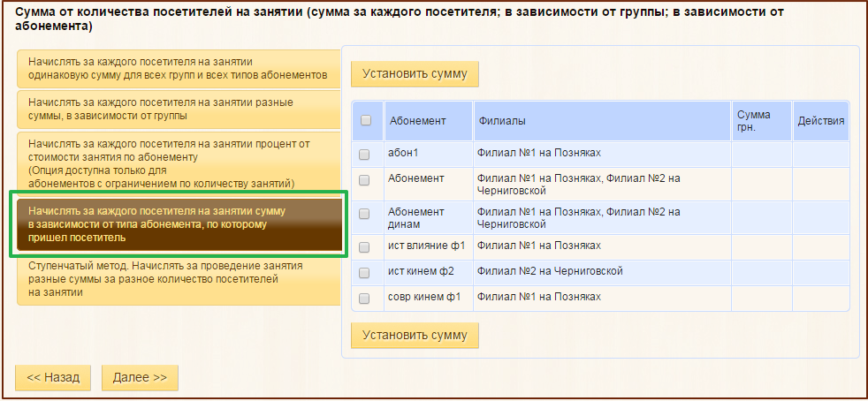Proceed with Далее >> button
This screenshot has width=868, height=401.
pos(140,378)
